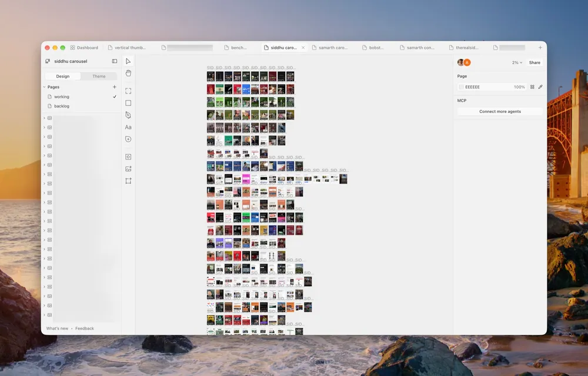
Task: Click the four-circle styles icon beside the page color
Action: tap(532, 86)
